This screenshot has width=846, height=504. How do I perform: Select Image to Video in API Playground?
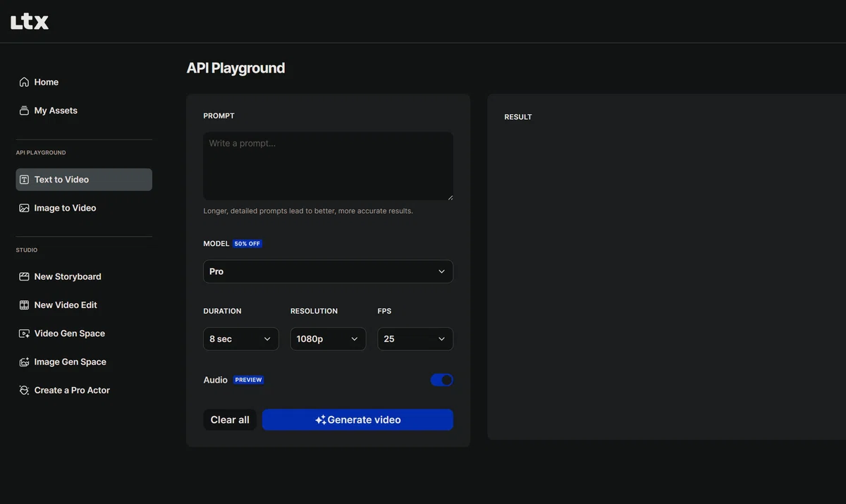pyautogui.click(x=84, y=208)
